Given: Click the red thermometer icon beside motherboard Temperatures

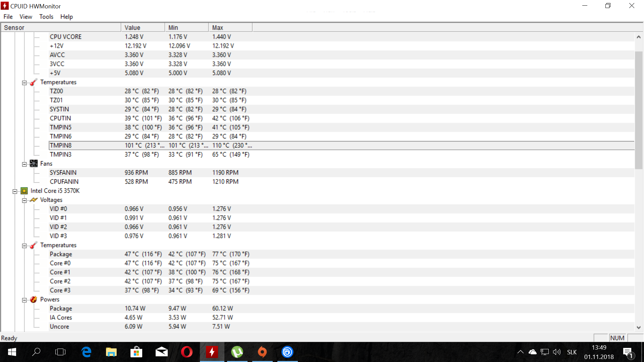Looking at the screenshot, I should (33, 82).
